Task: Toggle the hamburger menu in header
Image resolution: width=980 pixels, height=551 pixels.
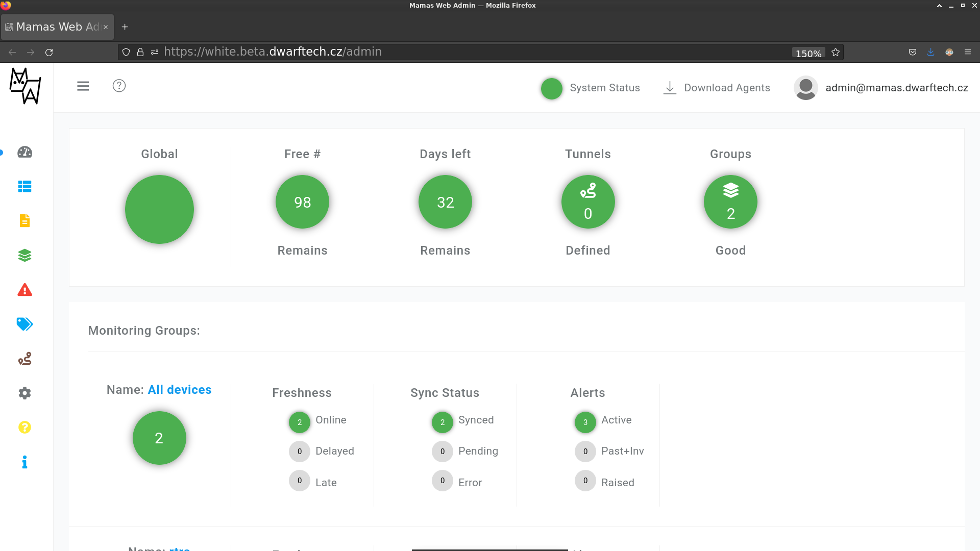Action: click(x=83, y=86)
